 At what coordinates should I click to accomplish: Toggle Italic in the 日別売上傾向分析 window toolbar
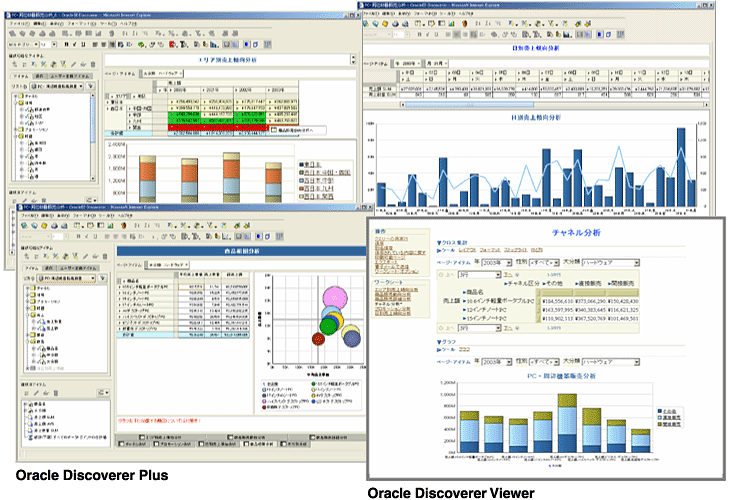coord(428,34)
